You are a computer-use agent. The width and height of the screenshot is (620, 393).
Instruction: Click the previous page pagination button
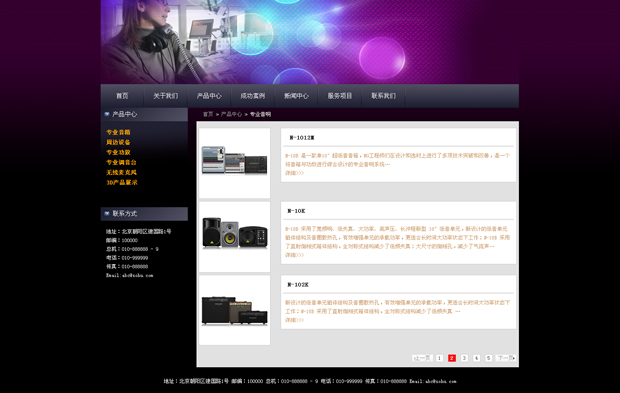[422, 358]
